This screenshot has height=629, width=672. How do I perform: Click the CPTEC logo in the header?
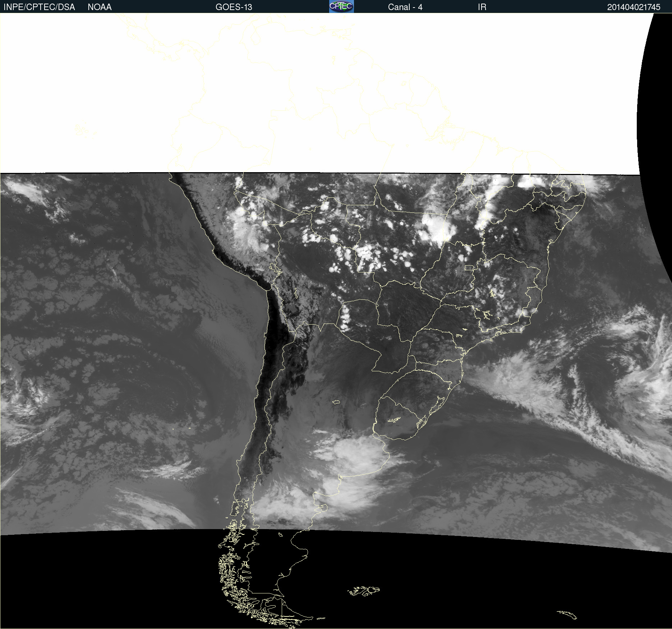coord(341,6)
